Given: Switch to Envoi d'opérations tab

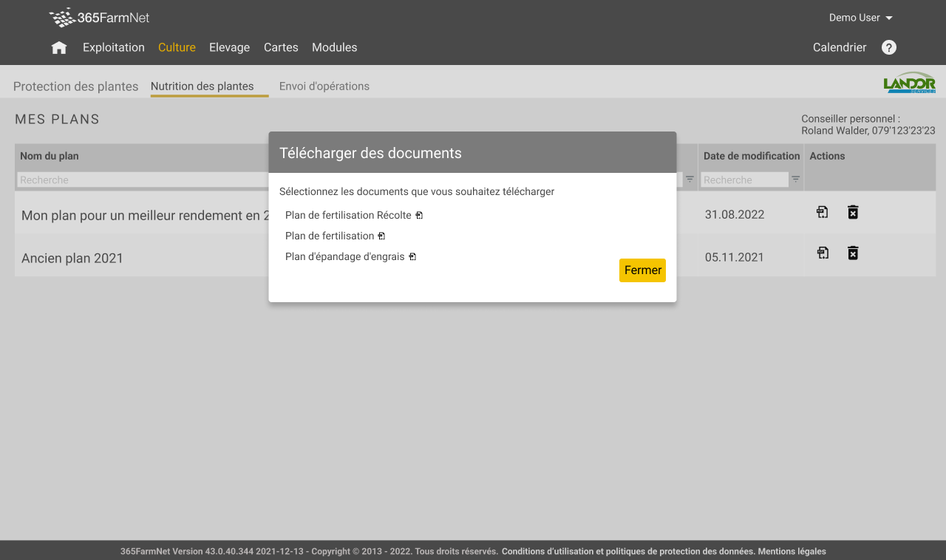Looking at the screenshot, I should (x=324, y=86).
